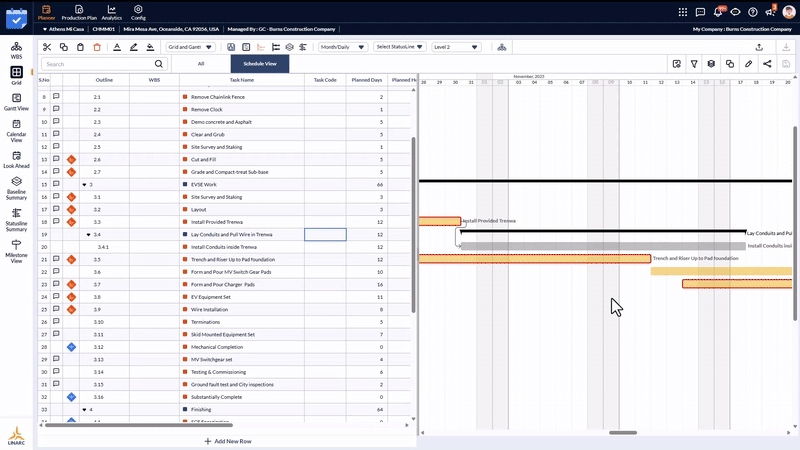Open the chat messages icon
This screenshot has width=800, height=450.
pos(701,12)
